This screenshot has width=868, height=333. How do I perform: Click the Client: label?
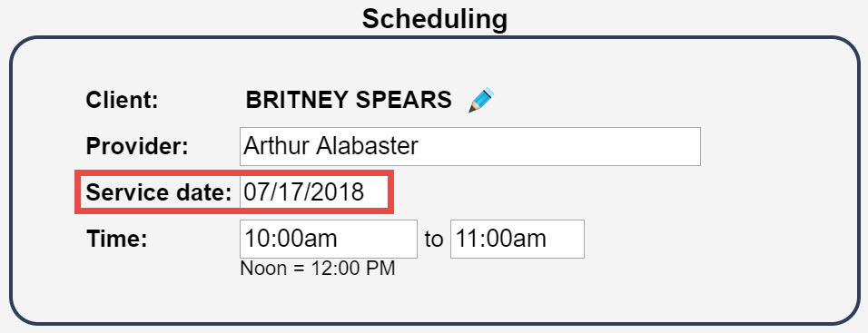tap(123, 100)
